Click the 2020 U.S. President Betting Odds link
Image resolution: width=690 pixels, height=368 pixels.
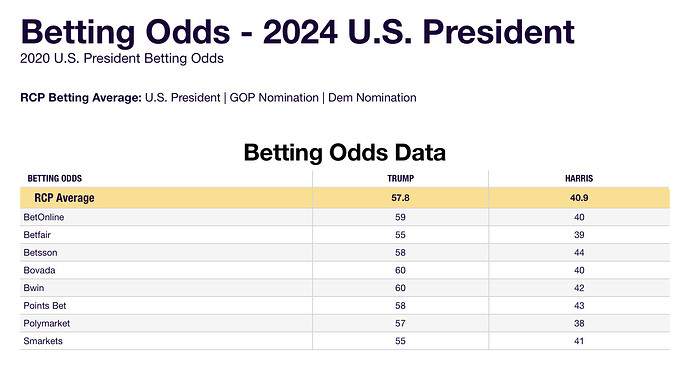122,59
